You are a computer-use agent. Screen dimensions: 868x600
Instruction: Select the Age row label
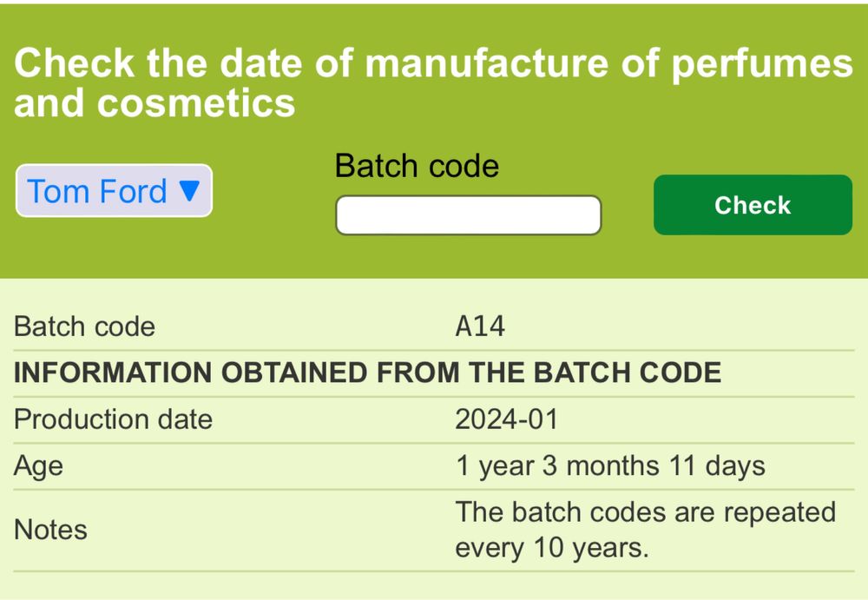(38, 466)
